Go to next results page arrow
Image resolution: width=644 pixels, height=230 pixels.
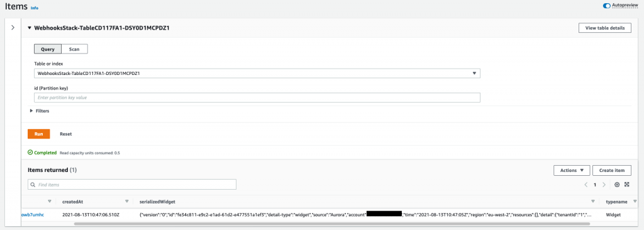click(x=604, y=185)
